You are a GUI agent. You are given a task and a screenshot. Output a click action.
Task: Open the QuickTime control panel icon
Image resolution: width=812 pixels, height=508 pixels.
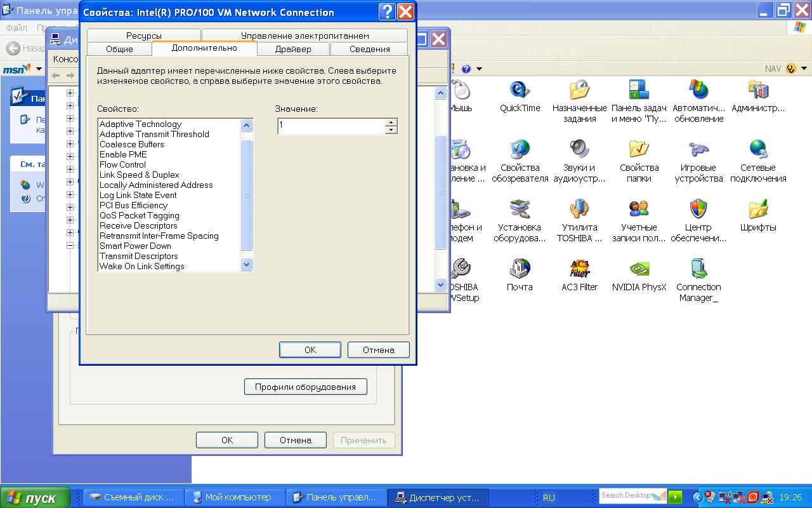[x=520, y=91]
